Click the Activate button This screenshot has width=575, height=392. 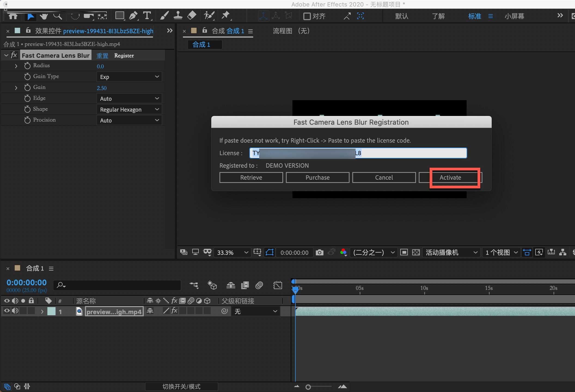[x=450, y=177]
